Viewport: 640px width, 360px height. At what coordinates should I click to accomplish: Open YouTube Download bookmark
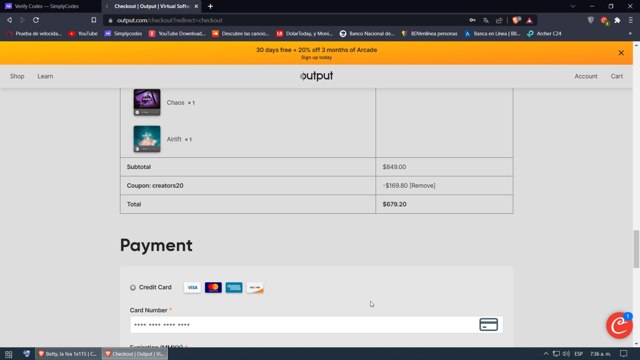(x=177, y=33)
